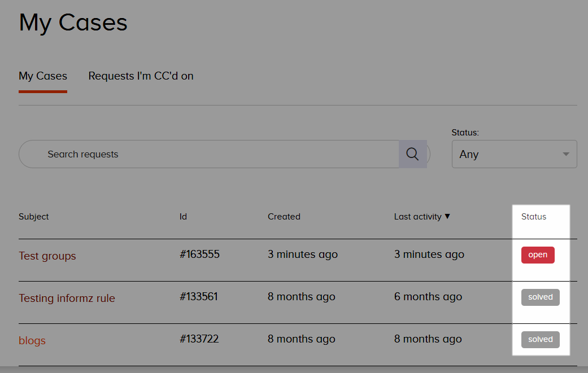
Task: Click the Created column header
Action: (284, 217)
